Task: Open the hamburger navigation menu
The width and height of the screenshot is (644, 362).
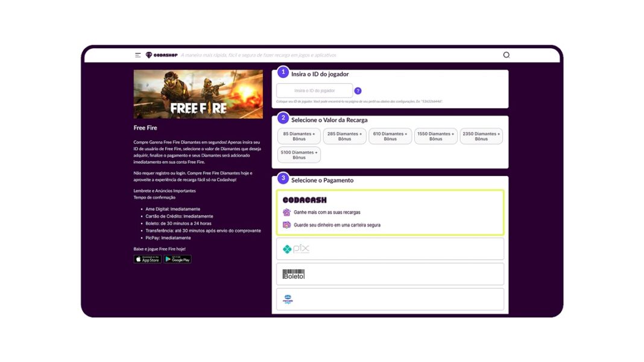Action: pos(137,55)
